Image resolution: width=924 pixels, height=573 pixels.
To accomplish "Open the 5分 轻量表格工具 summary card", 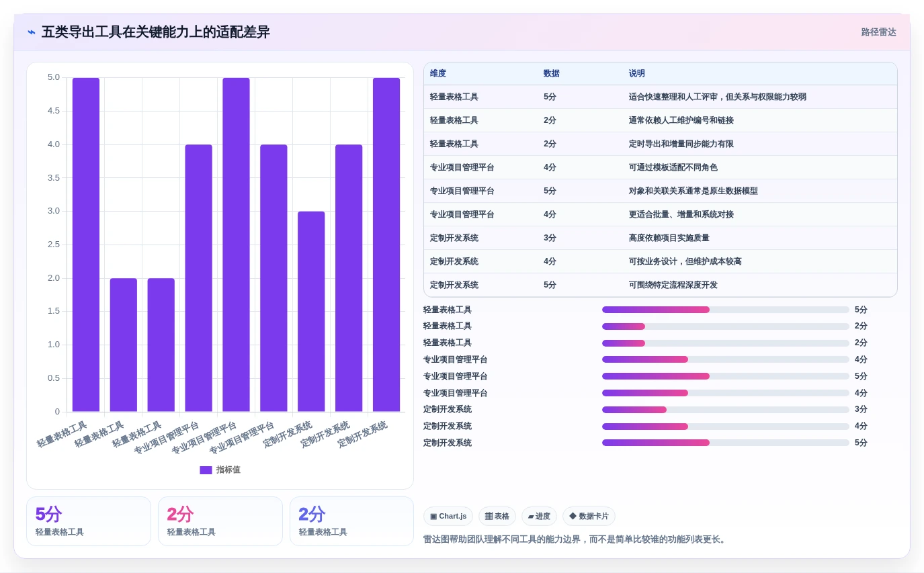I will 89,521.
